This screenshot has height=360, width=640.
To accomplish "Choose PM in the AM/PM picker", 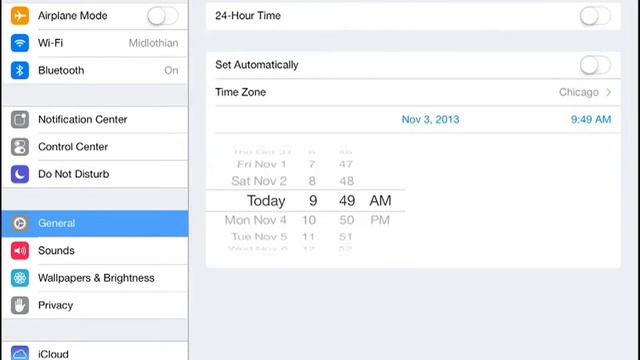I will 380,220.
